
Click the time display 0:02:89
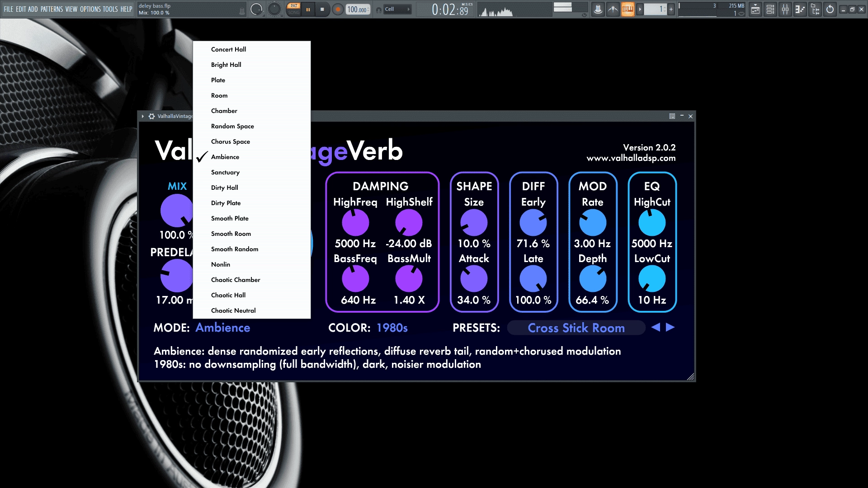451,9
